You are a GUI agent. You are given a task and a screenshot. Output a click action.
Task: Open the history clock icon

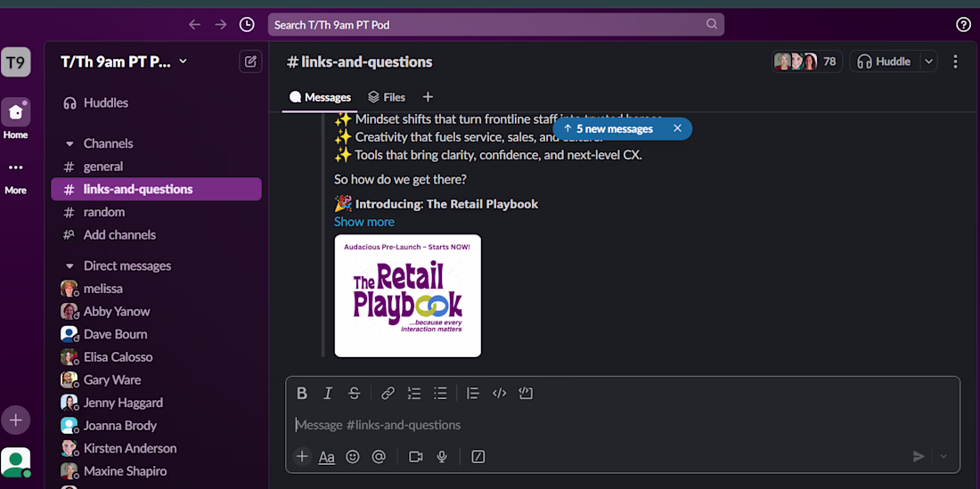click(x=247, y=24)
